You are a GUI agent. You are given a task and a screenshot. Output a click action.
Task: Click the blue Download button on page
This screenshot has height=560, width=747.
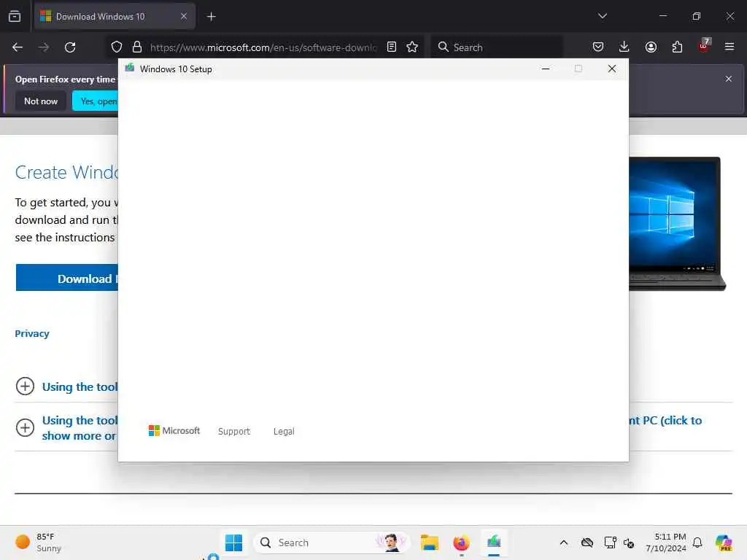[66, 278]
